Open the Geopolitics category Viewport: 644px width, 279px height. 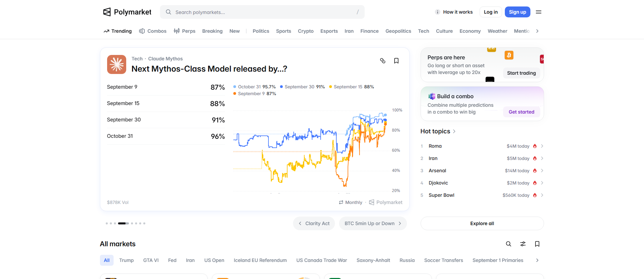pyautogui.click(x=398, y=31)
